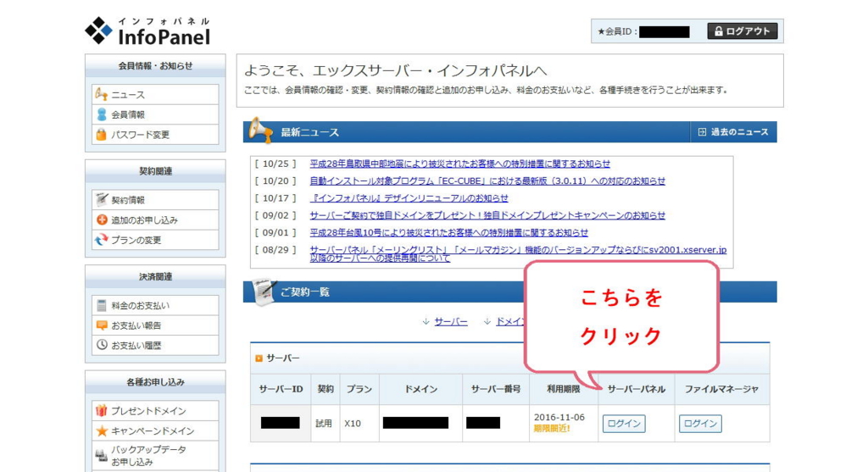Click the backup data drive icon
Viewport: 868px width, 472px height.
pyautogui.click(x=101, y=455)
